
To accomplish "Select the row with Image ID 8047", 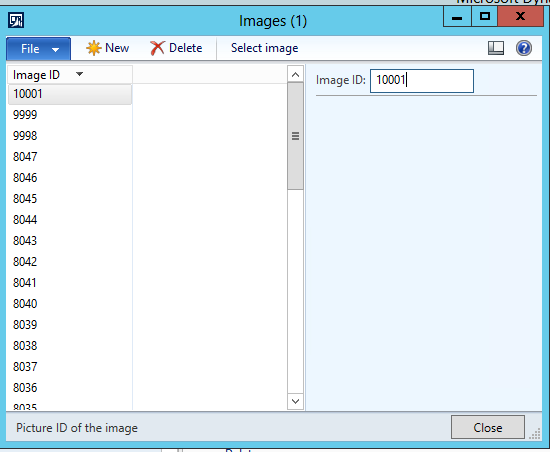I will [70, 157].
